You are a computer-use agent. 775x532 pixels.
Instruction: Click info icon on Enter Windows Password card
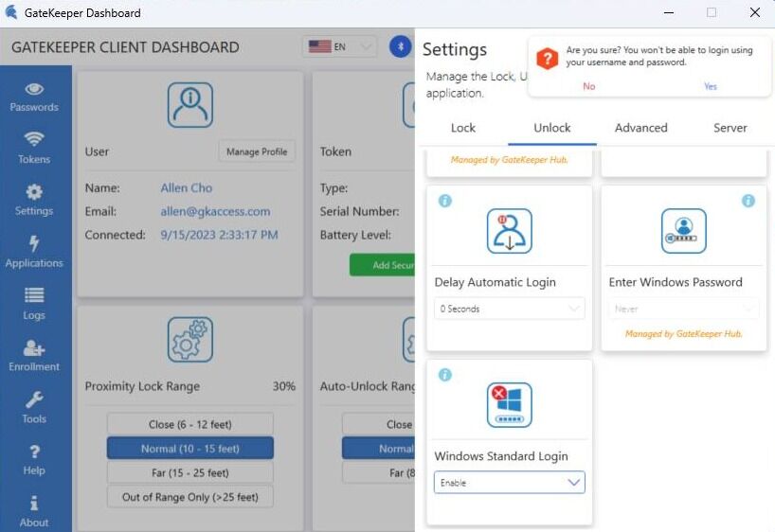pos(748,201)
